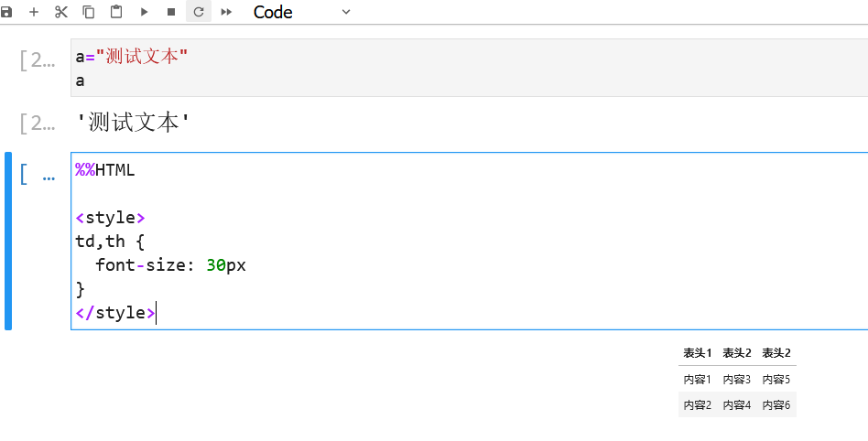868x441 pixels.
Task: Run the selected cell play icon
Action: click(x=144, y=12)
